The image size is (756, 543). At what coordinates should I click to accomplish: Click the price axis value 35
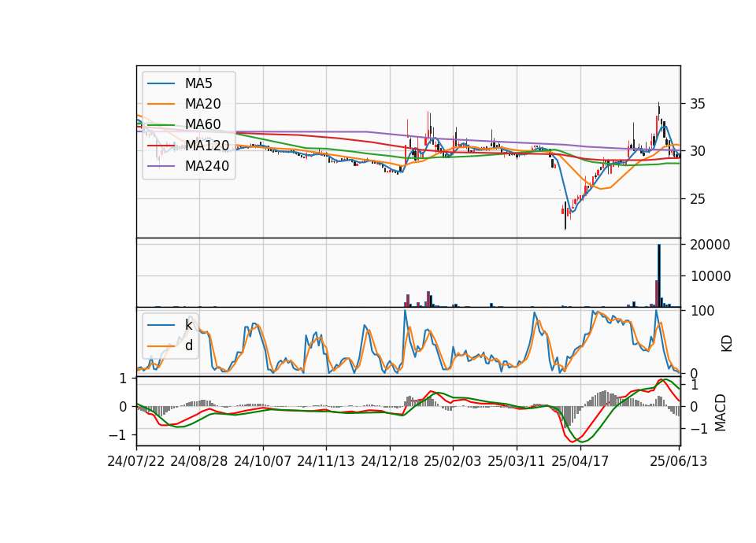pyautogui.click(x=697, y=104)
